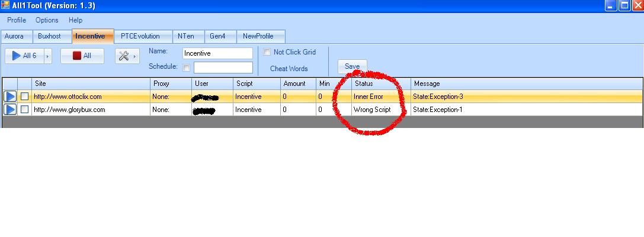Run the ottoclix.com row play icon
Image resolution: width=644 pixels, height=237 pixels.
(x=10, y=97)
